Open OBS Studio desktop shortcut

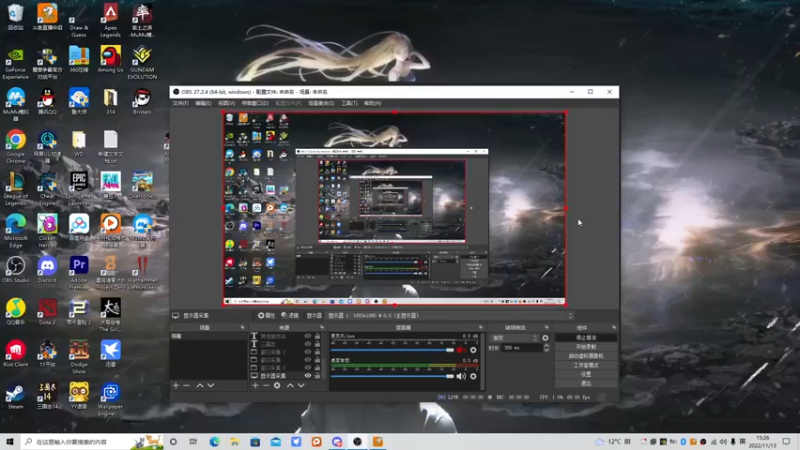[15, 269]
